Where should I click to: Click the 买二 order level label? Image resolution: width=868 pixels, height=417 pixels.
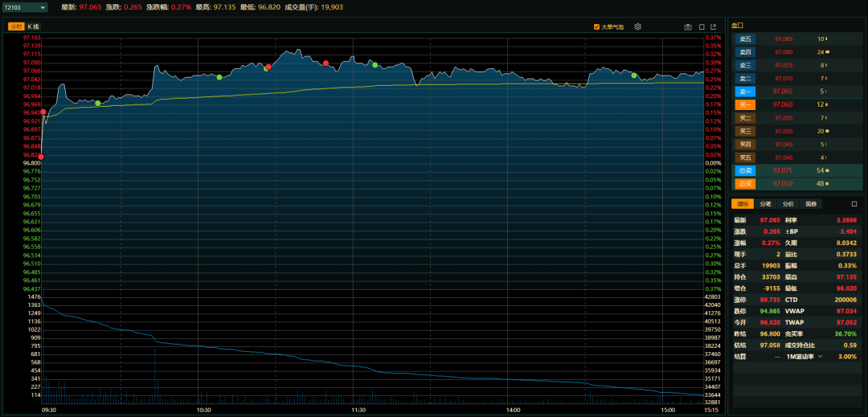tap(745, 118)
